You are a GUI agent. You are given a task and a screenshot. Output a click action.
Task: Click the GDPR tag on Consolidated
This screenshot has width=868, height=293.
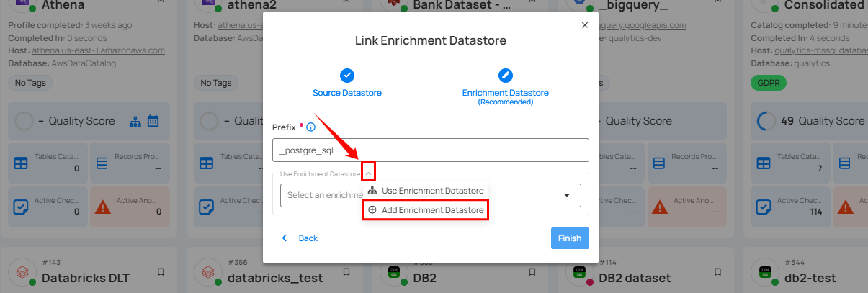[x=768, y=83]
